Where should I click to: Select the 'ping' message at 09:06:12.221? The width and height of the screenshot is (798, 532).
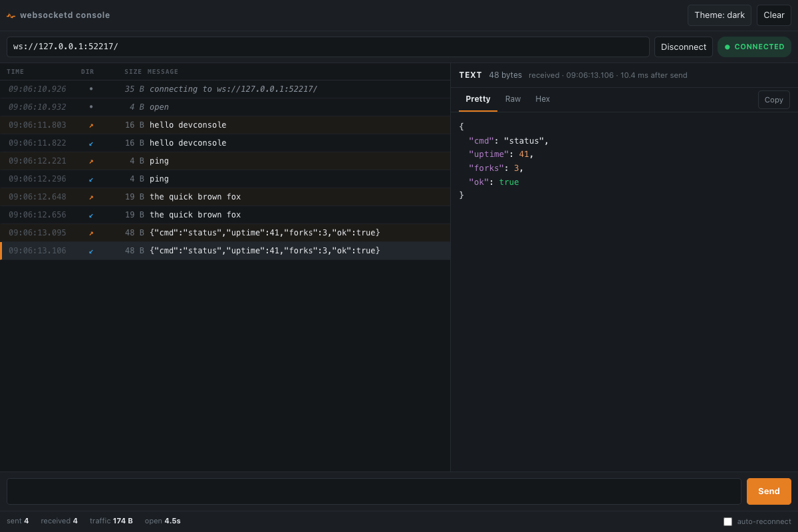pyautogui.click(x=225, y=161)
